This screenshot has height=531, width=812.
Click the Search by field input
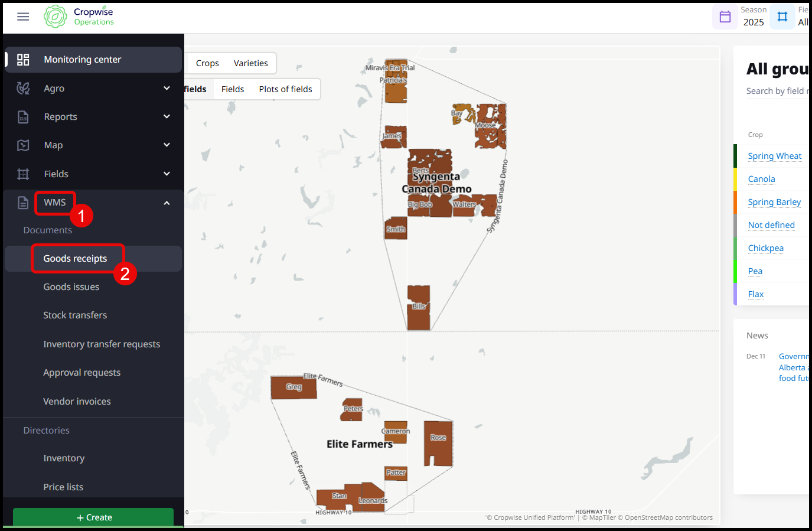click(x=777, y=91)
